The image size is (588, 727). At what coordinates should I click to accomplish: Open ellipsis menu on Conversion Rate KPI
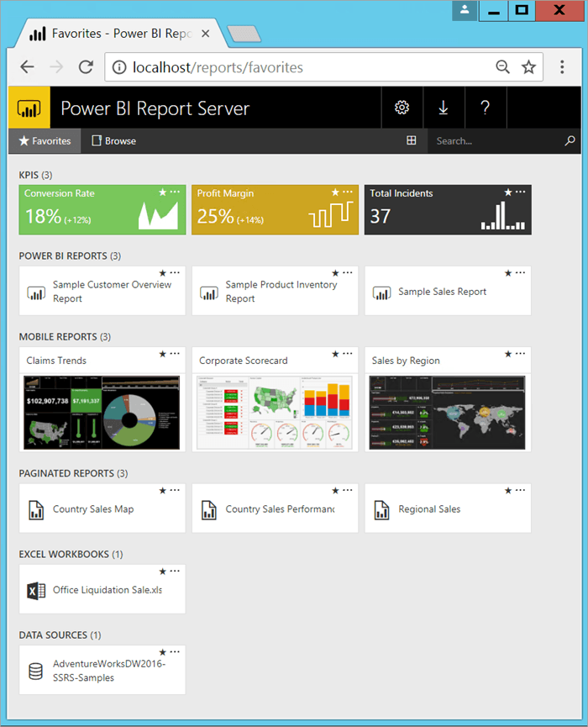[x=175, y=192]
